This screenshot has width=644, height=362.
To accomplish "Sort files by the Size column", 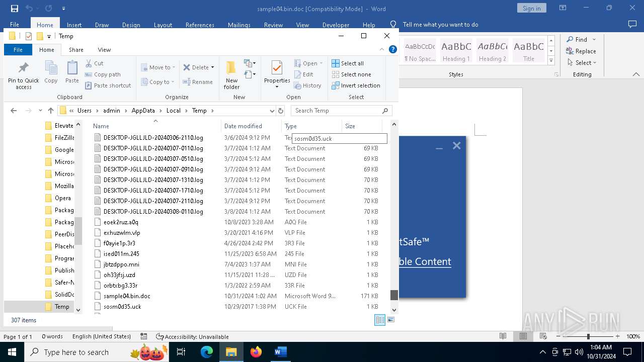I will pyautogui.click(x=350, y=126).
